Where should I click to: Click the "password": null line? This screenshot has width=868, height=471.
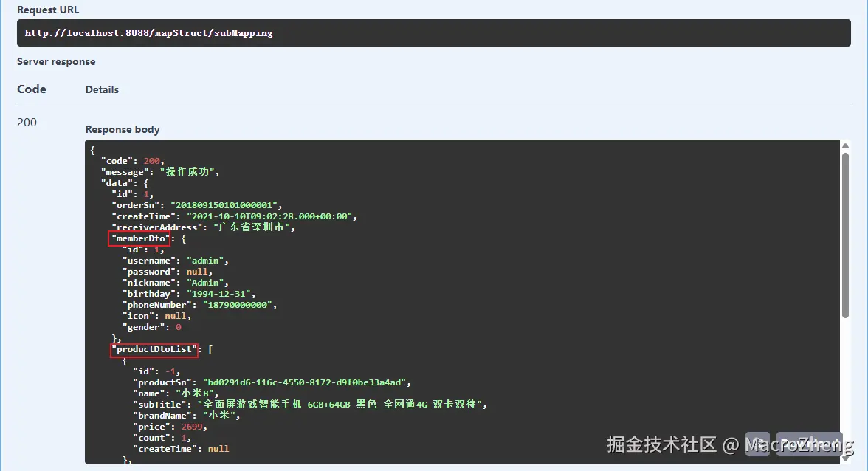tap(167, 272)
